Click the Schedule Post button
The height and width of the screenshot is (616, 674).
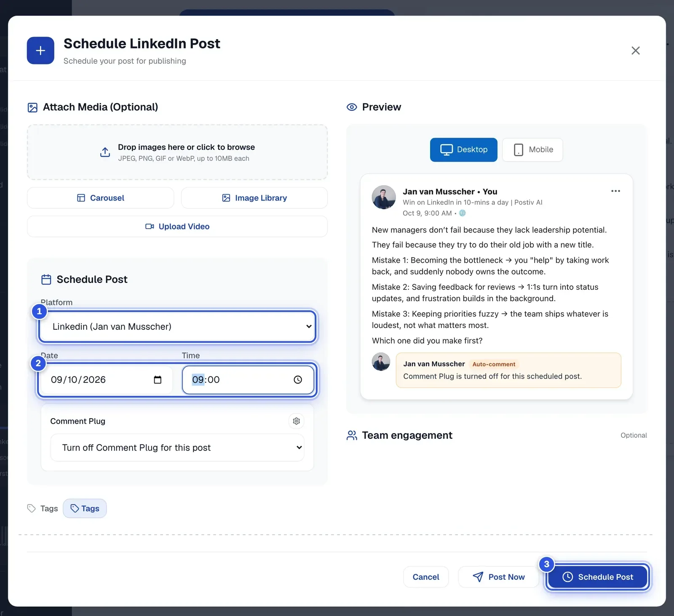(x=598, y=577)
